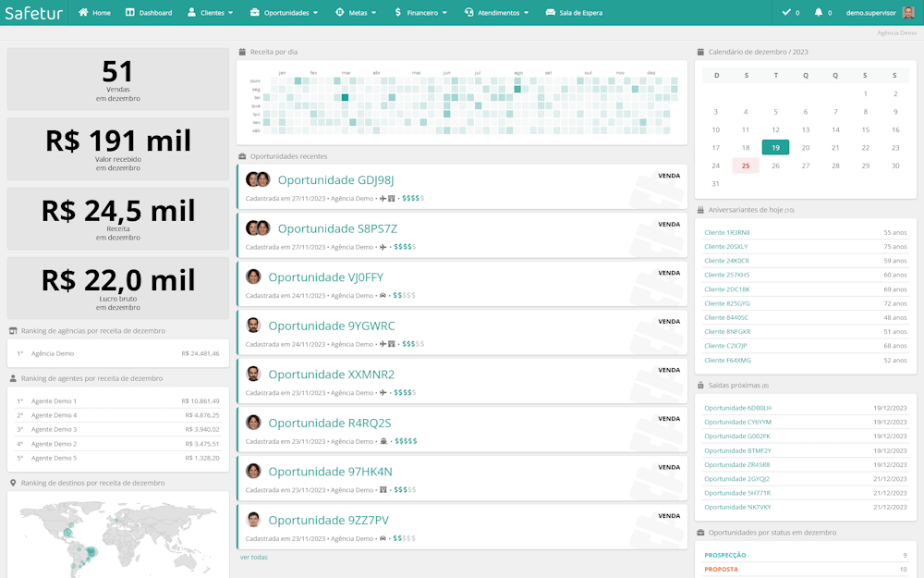
Task: Open Oportunidade GDJ98J link
Action: click(x=335, y=179)
